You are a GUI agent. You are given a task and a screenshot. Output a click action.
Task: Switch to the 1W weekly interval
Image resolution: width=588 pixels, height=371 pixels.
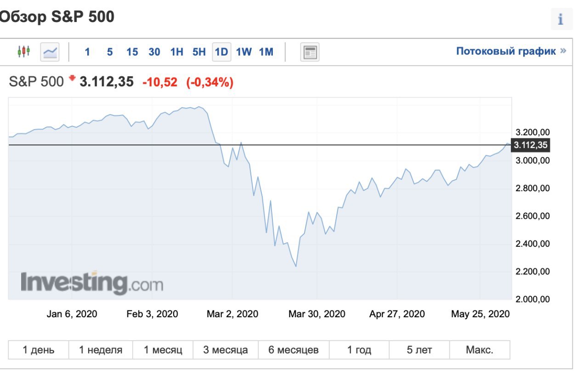click(244, 52)
